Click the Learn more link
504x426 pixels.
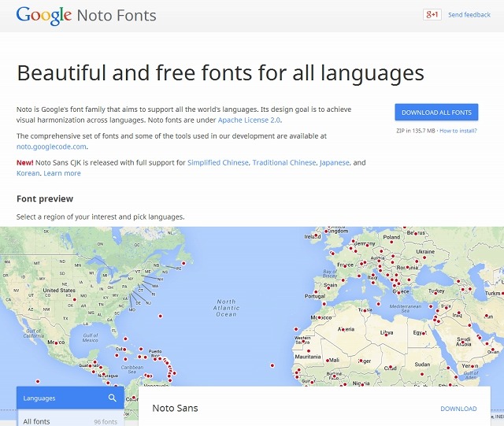point(62,173)
